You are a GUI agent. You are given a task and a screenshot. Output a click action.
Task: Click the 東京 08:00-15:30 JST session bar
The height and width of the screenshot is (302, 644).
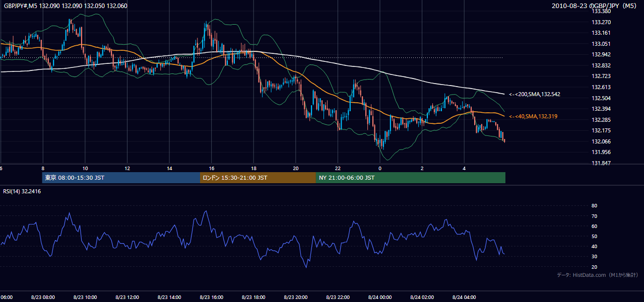[121, 178]
